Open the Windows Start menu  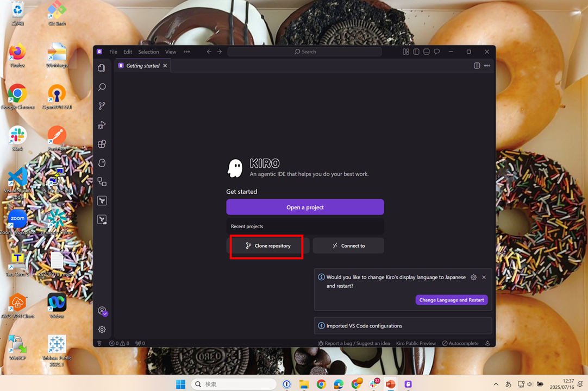pos(181,384)
